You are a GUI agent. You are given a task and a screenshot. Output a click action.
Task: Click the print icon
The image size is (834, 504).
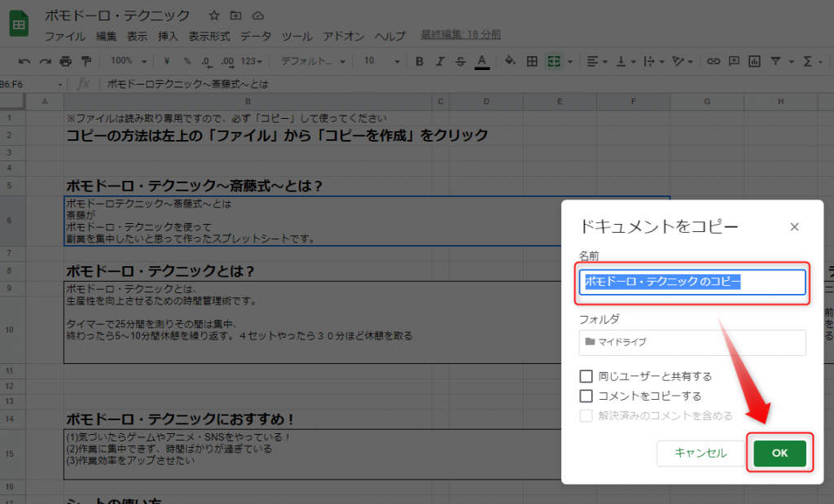coord(65,61)
